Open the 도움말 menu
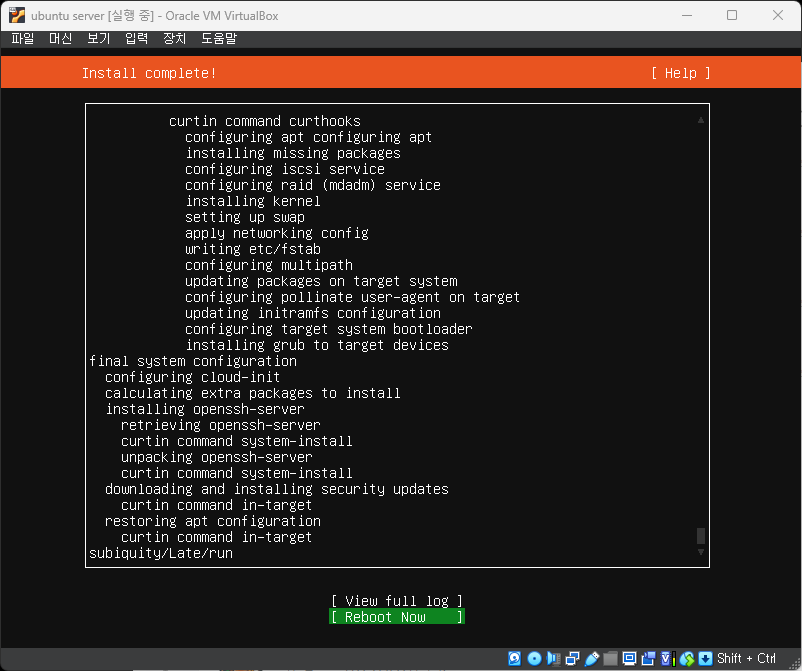The height and width of the screenshot is (671, 802). point(219,38)
